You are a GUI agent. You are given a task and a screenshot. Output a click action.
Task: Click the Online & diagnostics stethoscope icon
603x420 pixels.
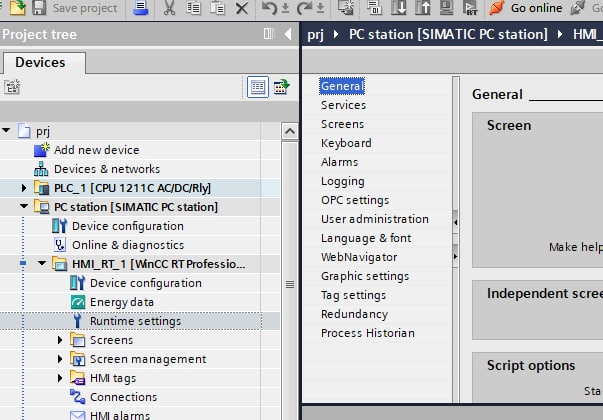click(x=60, y=245)
